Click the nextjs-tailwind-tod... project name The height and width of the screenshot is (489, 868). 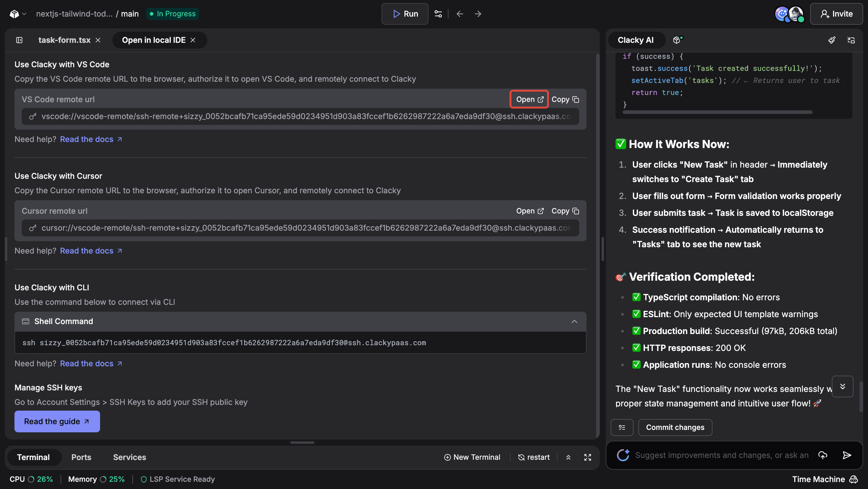[74, 14]
